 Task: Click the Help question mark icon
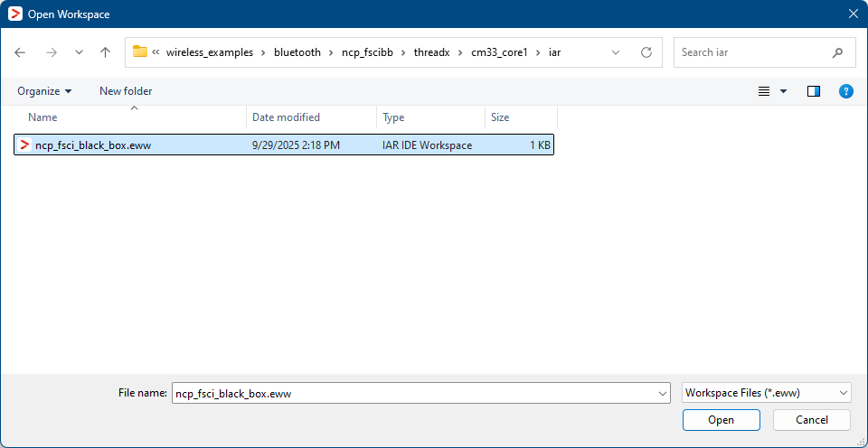[x=845, y=91]
